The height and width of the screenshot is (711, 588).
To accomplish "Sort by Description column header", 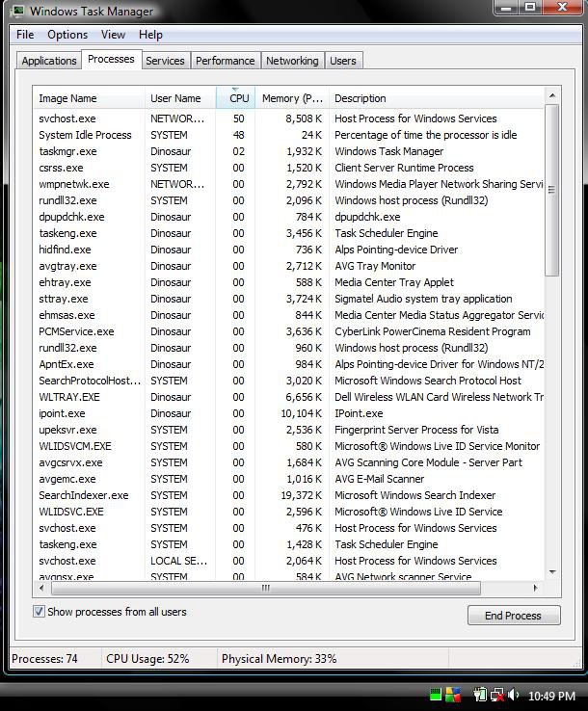I will (x=437, y=98).
